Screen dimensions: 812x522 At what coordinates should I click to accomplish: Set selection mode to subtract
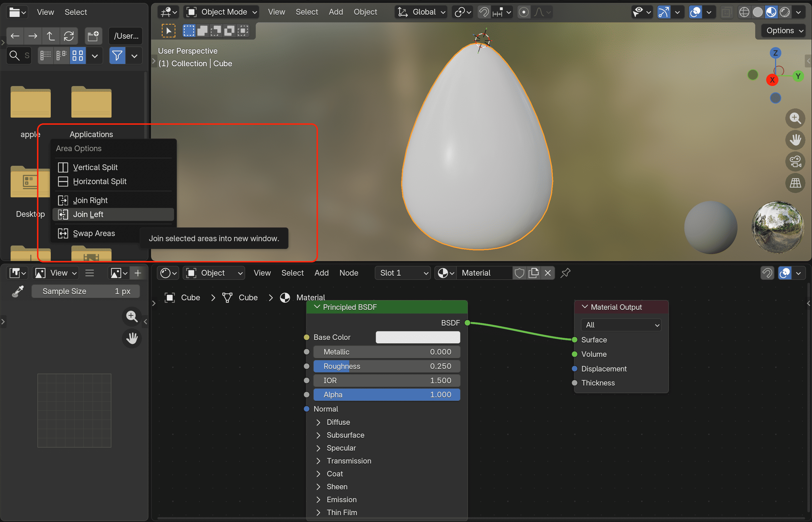(216, 31)
